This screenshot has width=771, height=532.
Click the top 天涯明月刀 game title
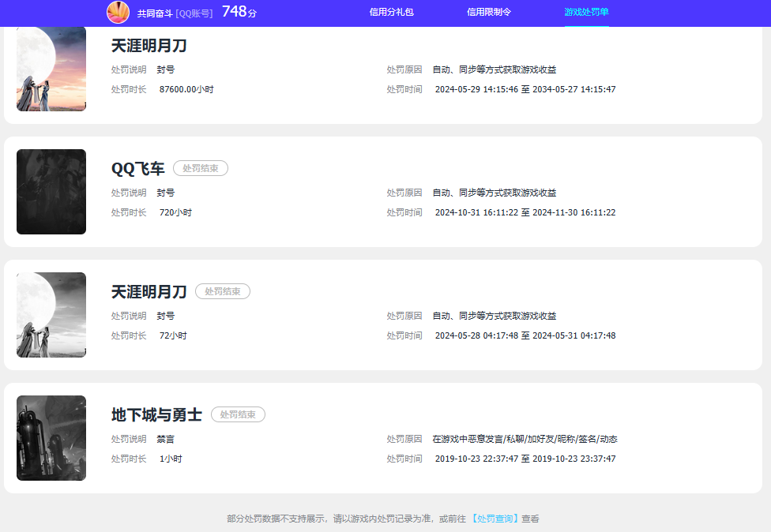149,46
